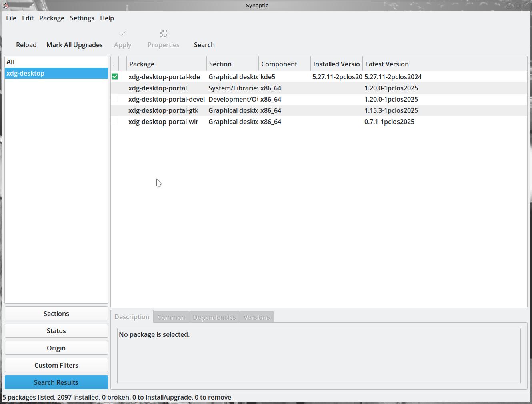532x404 pixels.
Task: Click the Apply checkmark icon in toolbar
Action: [123, 34]
